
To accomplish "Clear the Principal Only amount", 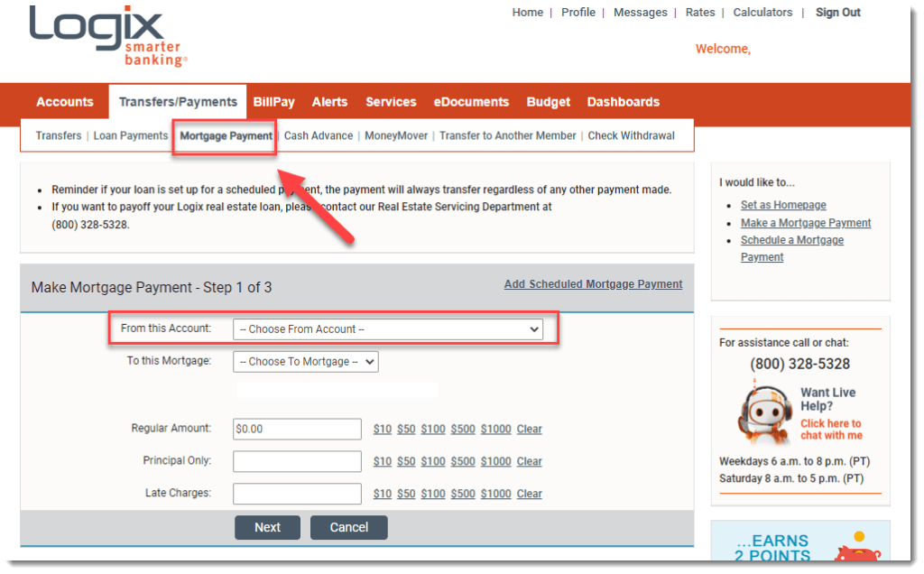I will click(x=529, y=461).
